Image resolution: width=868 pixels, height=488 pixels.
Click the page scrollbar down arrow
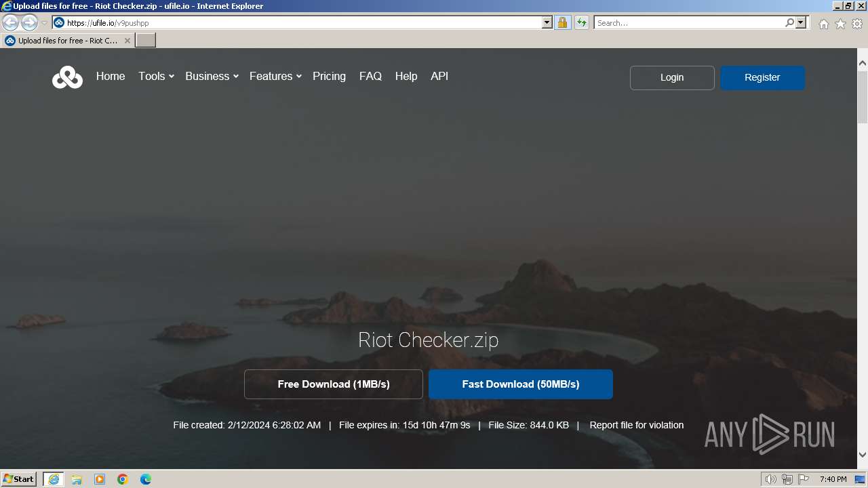pyautogui.click(x=863, y=455)
